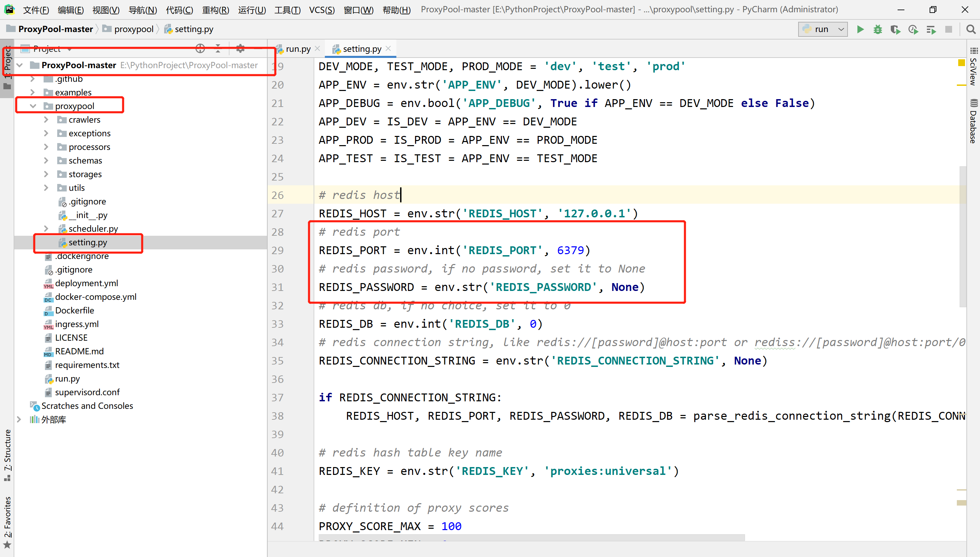980x557 pixels.
Task: Select Dockerfile in the project tree
Action: click(x=74, y=311)
